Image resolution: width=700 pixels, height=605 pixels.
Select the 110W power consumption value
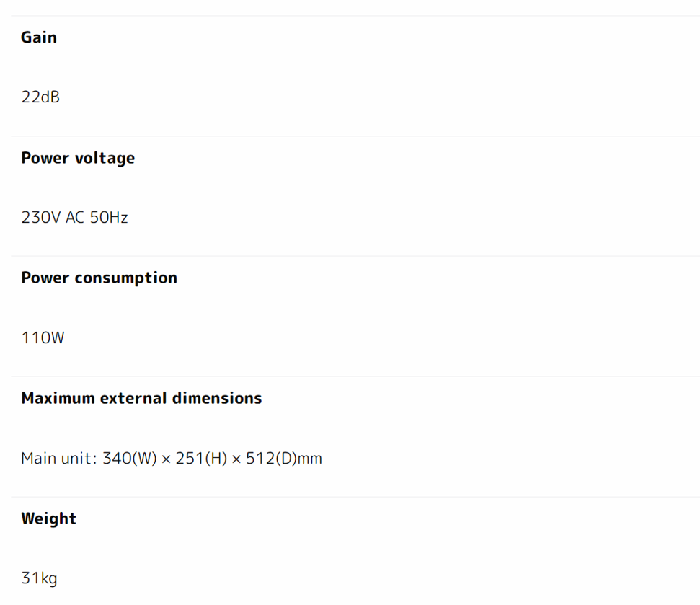click(43, 337)
